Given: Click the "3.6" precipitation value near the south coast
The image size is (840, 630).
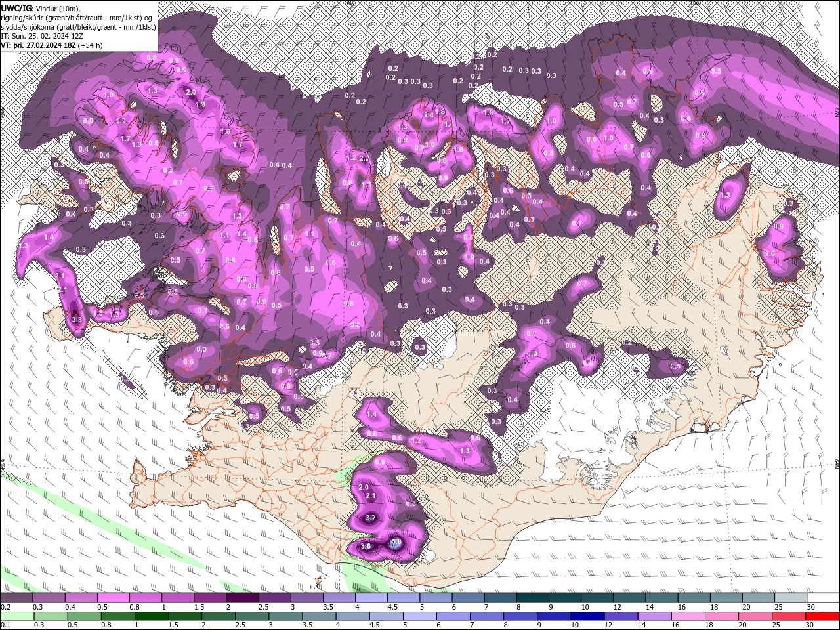Looking at the screenshot, I should click(366, 546).
